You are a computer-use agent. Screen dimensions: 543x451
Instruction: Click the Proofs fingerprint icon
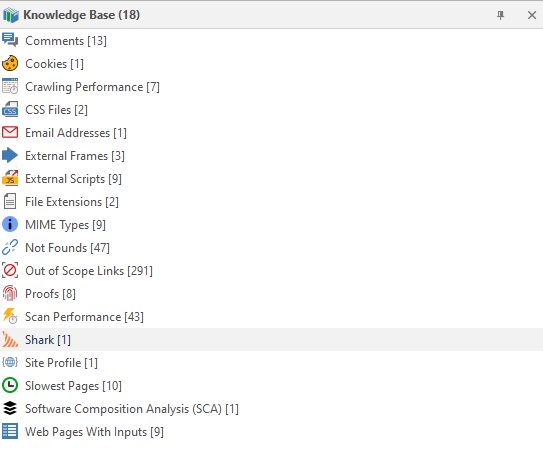point(10,293)
